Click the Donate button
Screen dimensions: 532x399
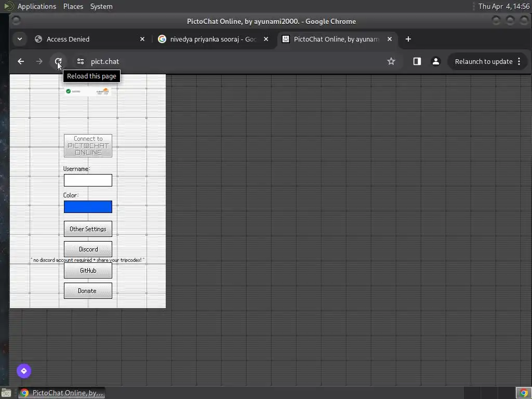[88, 291]
